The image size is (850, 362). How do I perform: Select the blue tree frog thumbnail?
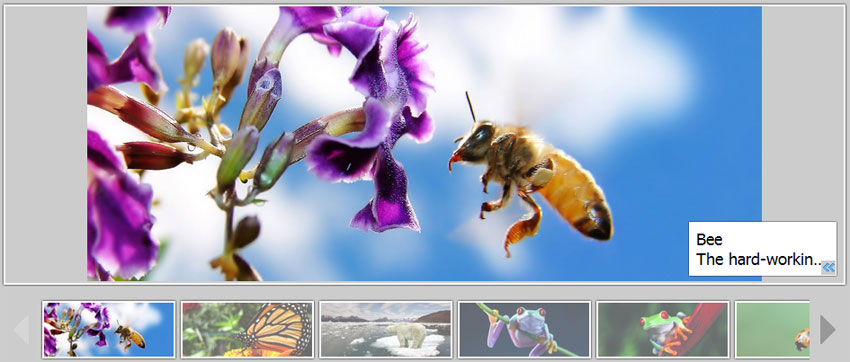click(524, 329)
